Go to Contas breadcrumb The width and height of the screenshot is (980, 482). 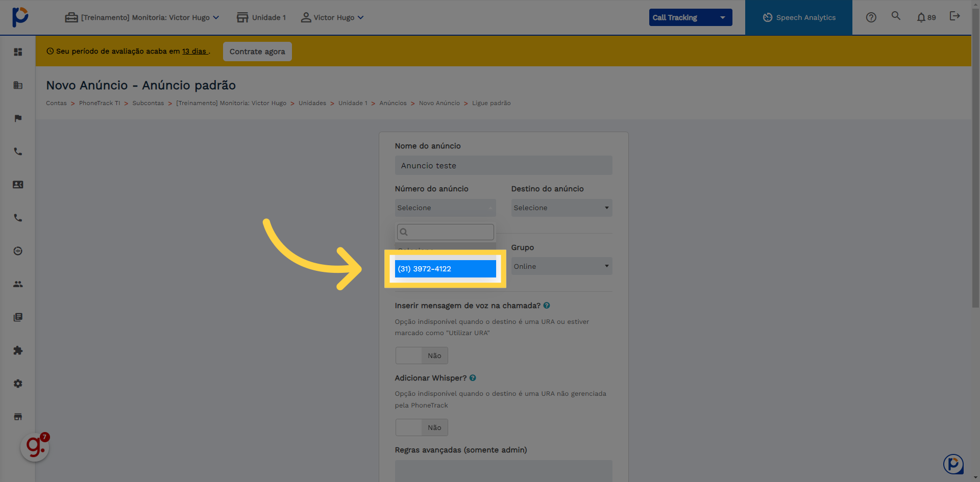(56, 103)
